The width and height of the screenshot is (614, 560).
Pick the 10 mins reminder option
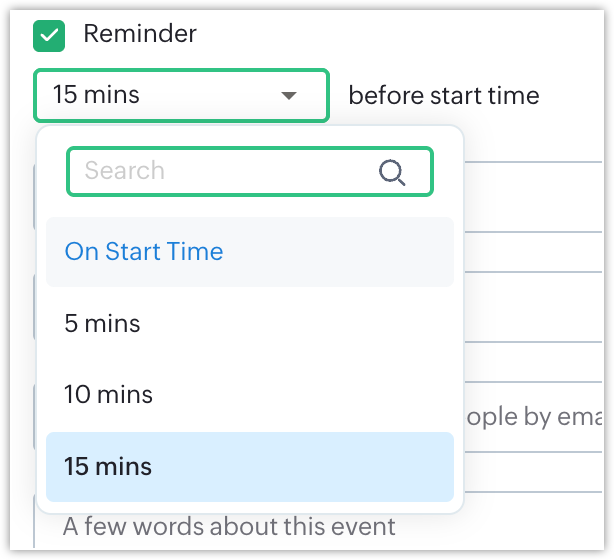coord(250,394)
